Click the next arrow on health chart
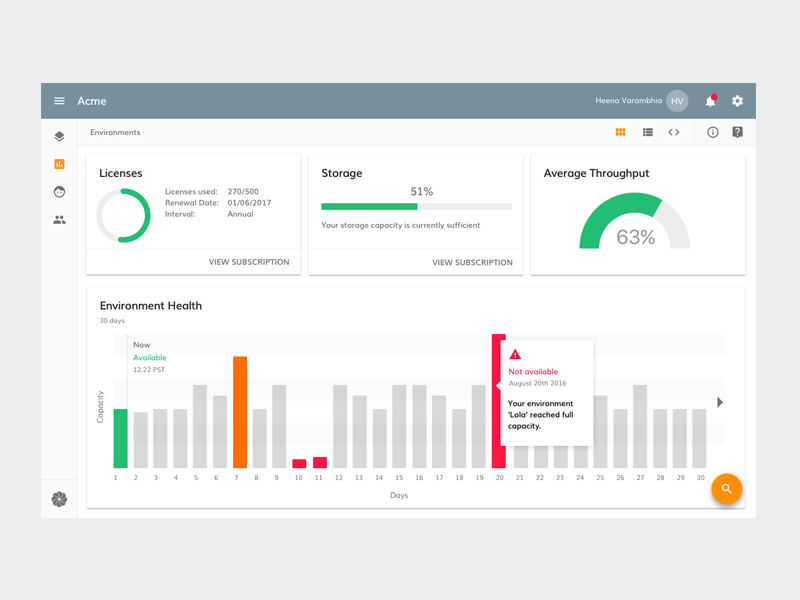The height and width of the screenshot is (600, 800). (x=720, y=402)
